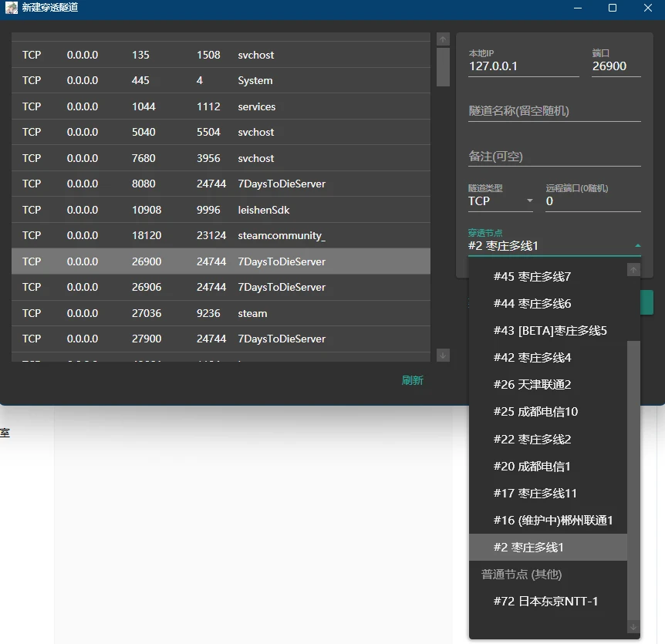This screenshot has width=665, height=644.
Task: Click the port list scrollbar thumb
Action: pos(443,67)
